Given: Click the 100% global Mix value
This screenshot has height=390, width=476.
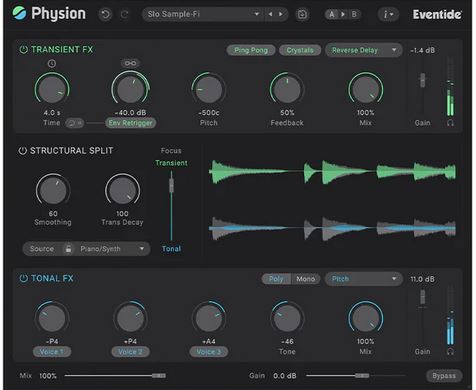Looking at the screenshot, I should [x=48, y=376].
